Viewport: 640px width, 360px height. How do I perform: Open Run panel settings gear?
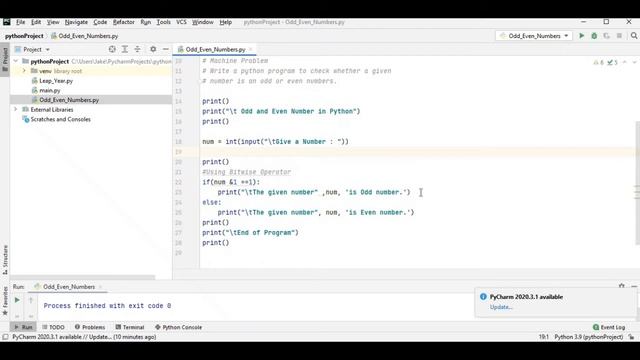click(x=622, y=286)
